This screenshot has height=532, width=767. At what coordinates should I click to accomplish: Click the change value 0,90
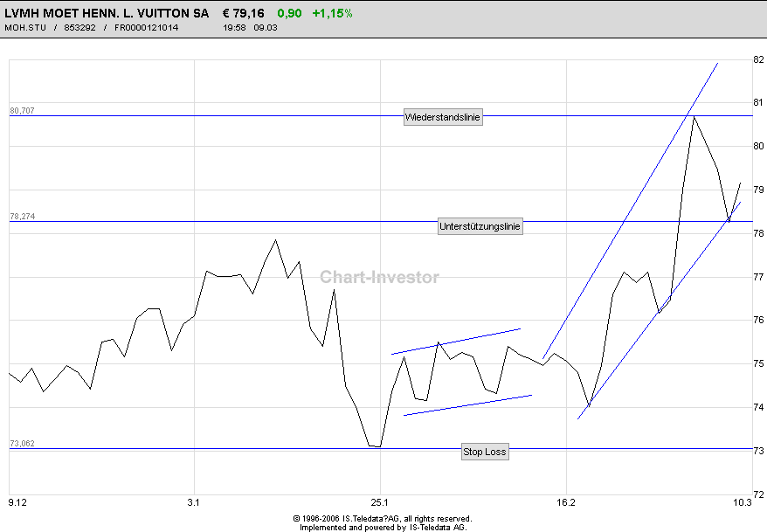click(x=289, y=13)
